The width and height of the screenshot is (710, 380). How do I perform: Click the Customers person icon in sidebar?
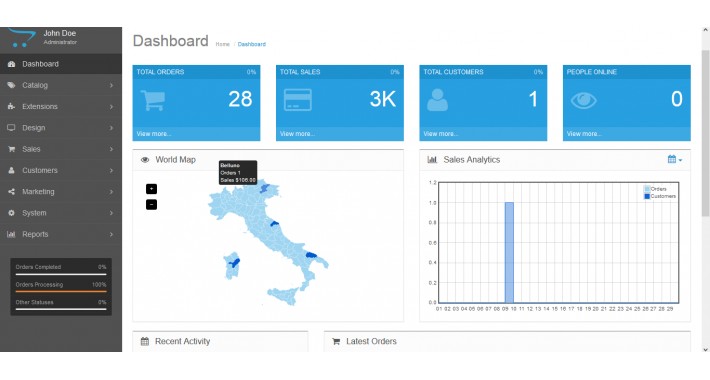[x=11, y=170]
